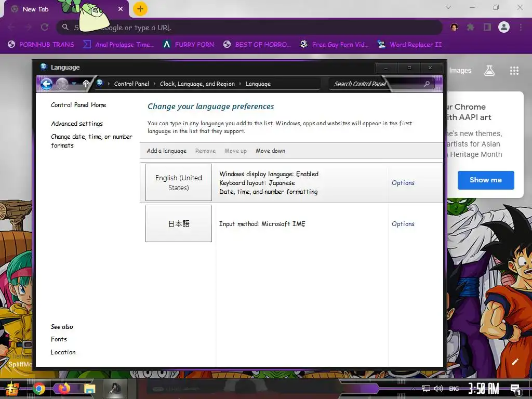Click Remove in language toolbar
This screenshot has height=399, width=532.
click(x=205, y=151)
